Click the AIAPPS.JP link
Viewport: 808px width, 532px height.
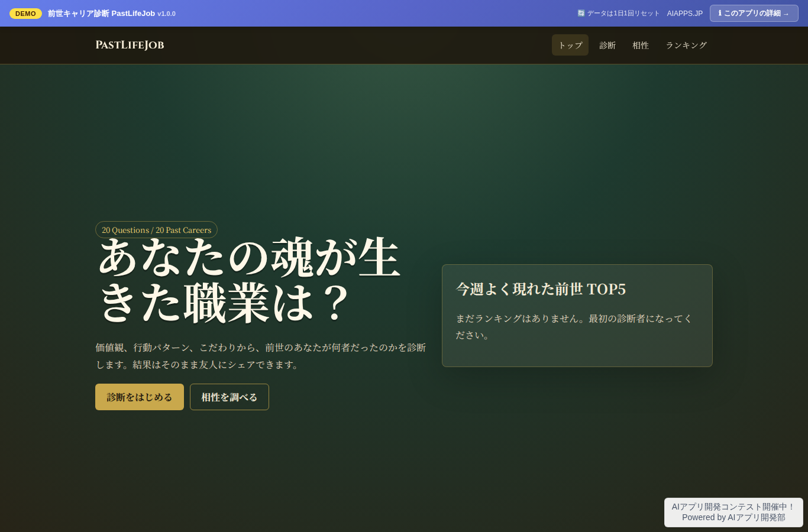point(685,13)
